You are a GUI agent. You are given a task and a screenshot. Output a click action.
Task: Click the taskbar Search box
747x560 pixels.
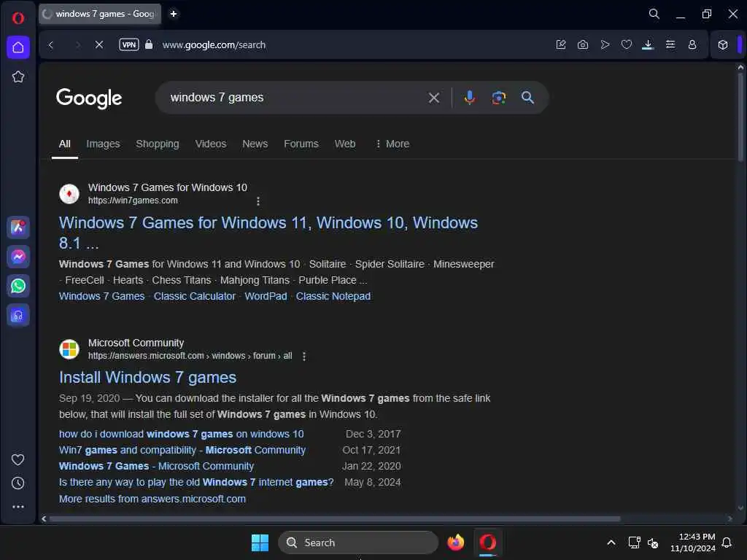click(357, 542)
